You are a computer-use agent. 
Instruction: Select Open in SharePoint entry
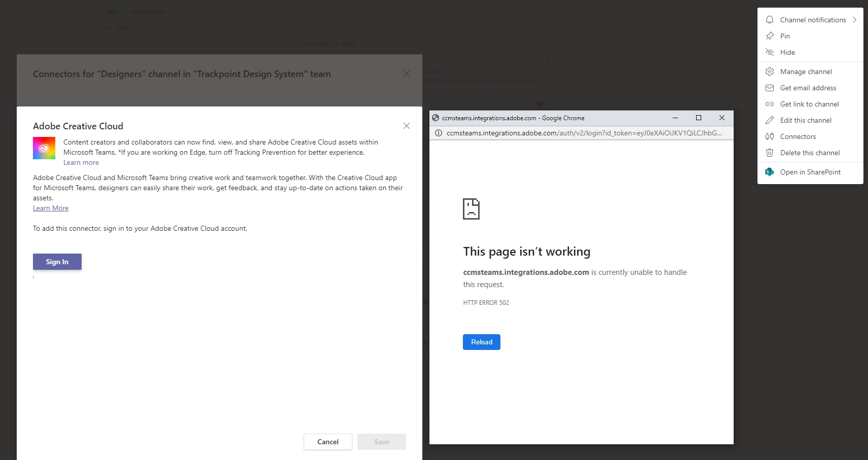810,172
